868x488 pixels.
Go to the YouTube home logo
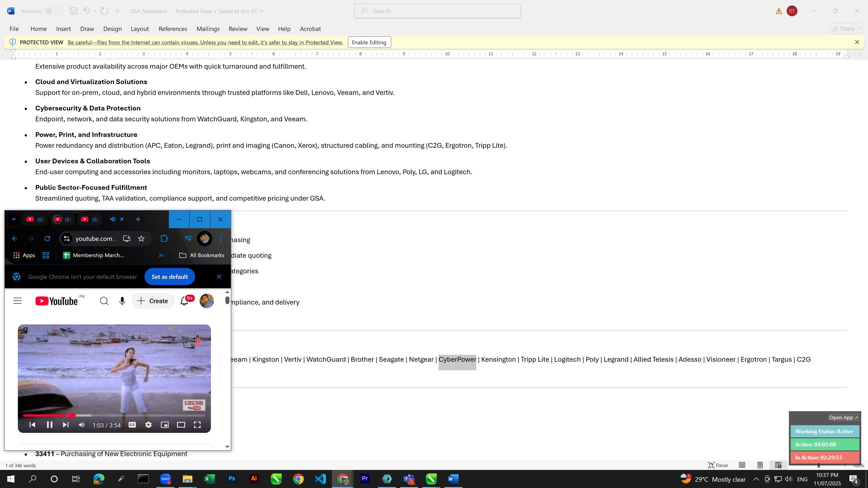tap(57, 301)
